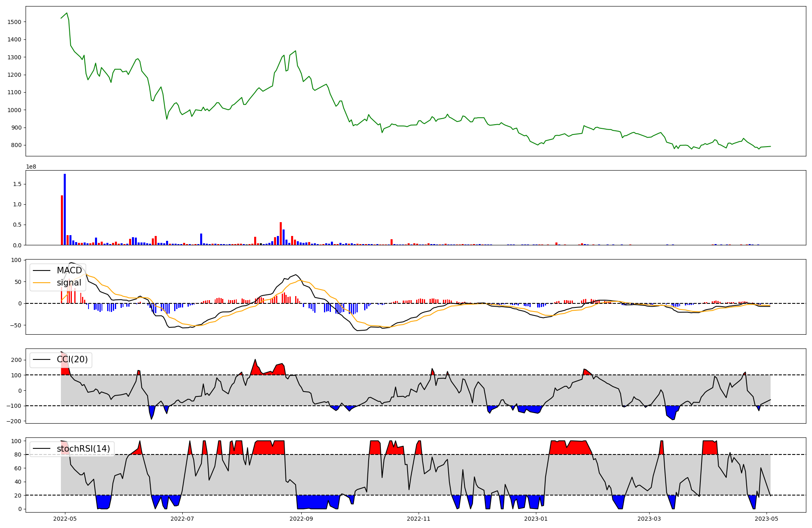The width and height of the screenshot is (812, 528).
Task: Click the −200 tick on CCI axis
Action: [14, 421]
